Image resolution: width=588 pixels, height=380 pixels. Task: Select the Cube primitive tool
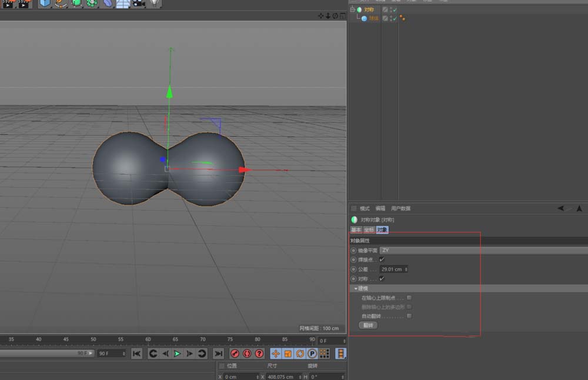pyautogui.click(x=45, y=5)
